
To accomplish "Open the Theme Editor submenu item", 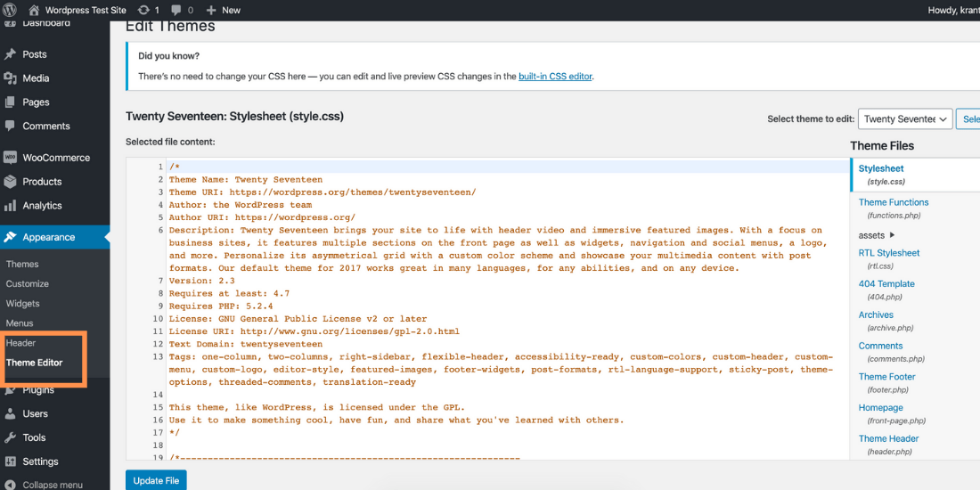I will [35, 363].
